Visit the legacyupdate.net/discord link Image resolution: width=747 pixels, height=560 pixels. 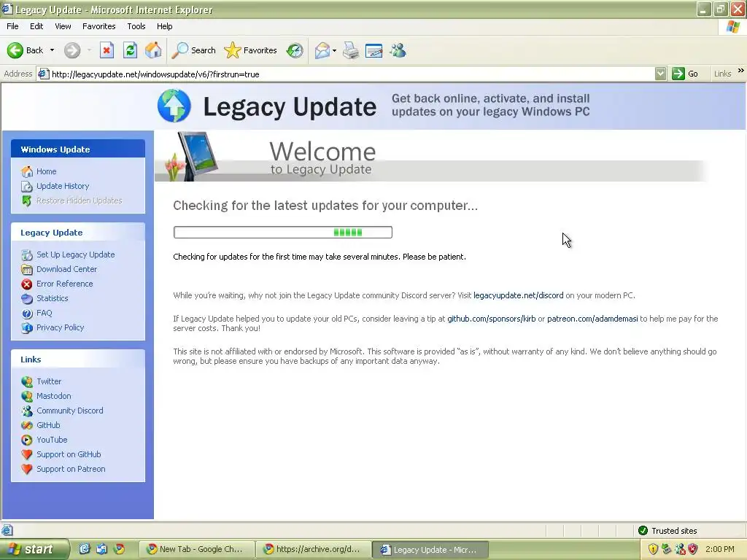(x=519, y=296)
